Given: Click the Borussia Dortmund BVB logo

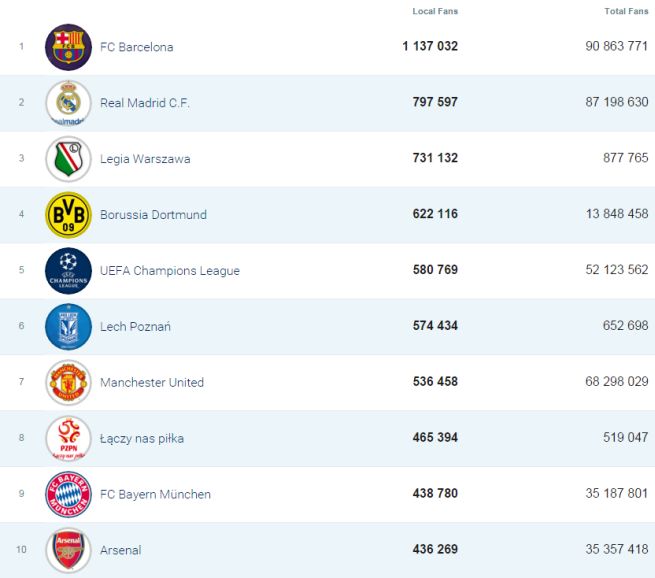Looking at the screenshot, I should coord(68,215).
